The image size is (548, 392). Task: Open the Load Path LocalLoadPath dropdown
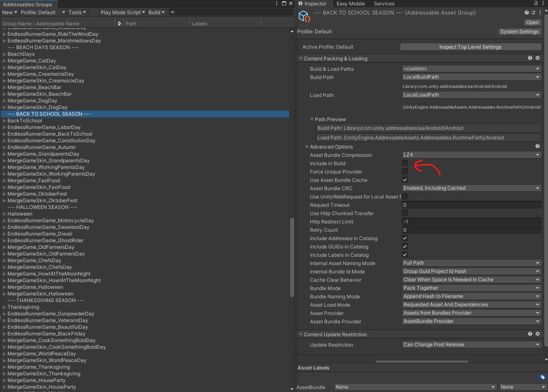[471, 95]
